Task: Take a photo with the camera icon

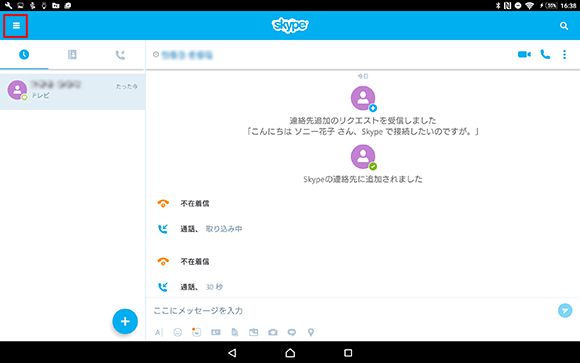Action: [x=273, y=332]
